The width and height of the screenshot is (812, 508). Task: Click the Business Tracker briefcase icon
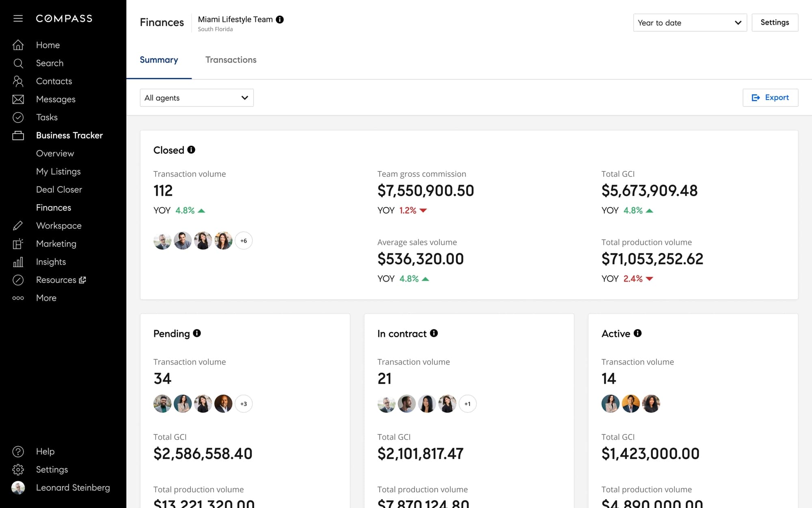(x=18, y=135)
